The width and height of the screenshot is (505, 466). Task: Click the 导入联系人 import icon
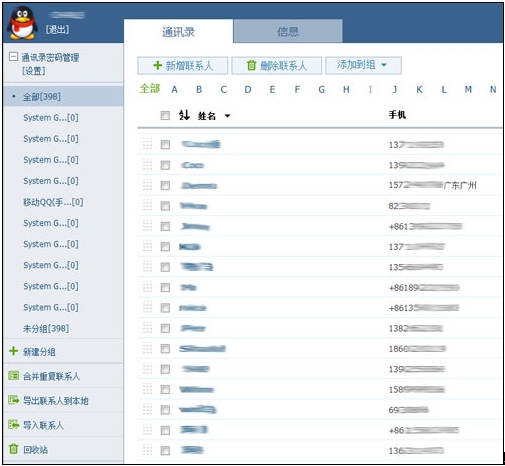click(x=13, y=424)
